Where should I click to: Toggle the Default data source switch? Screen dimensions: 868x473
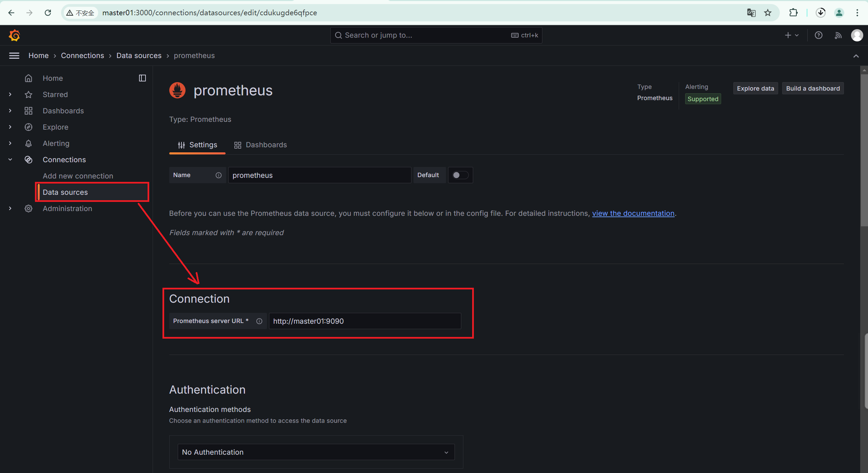click(x=460, y=175)
